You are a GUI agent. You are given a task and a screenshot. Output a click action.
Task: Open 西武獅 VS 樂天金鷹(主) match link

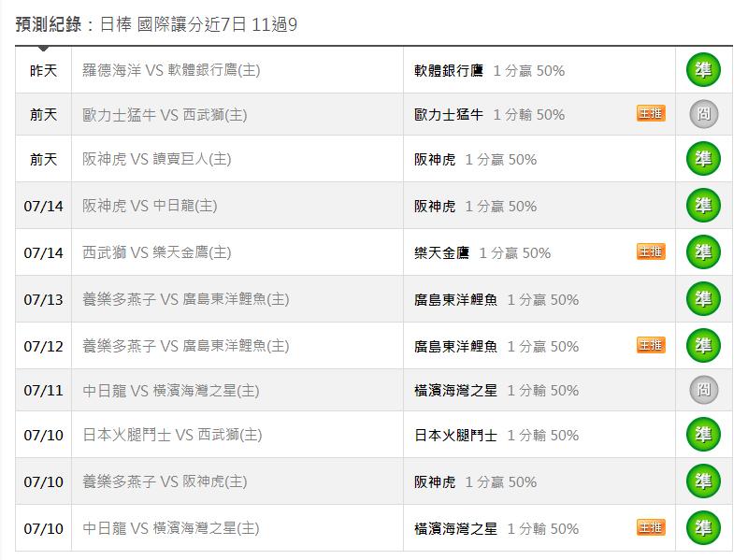point(156,252)
